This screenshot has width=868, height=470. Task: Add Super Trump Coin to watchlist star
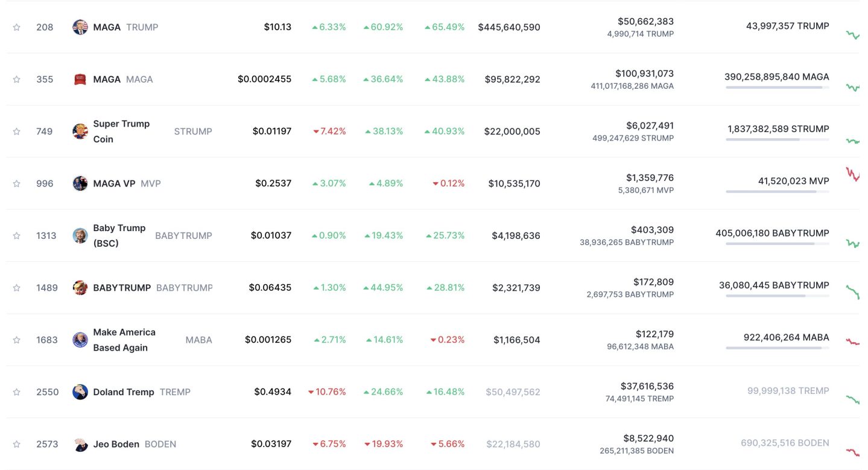pyautogui.click(x=17, y=132)
